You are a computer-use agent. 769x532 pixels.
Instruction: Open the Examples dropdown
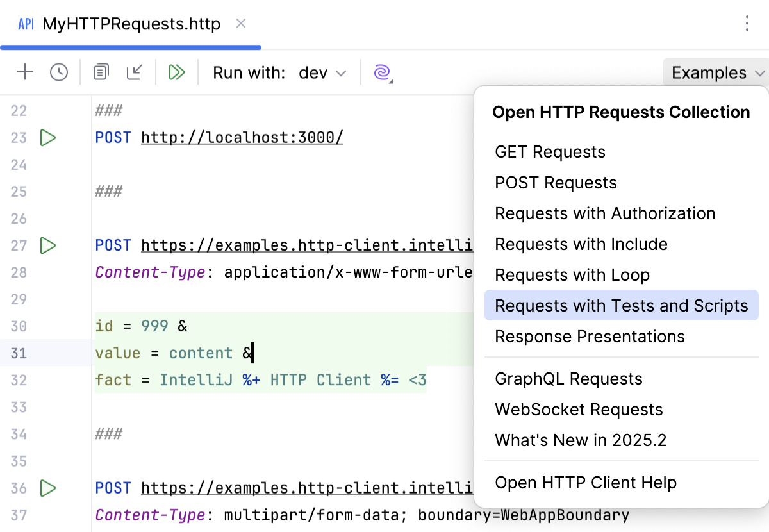711,72
